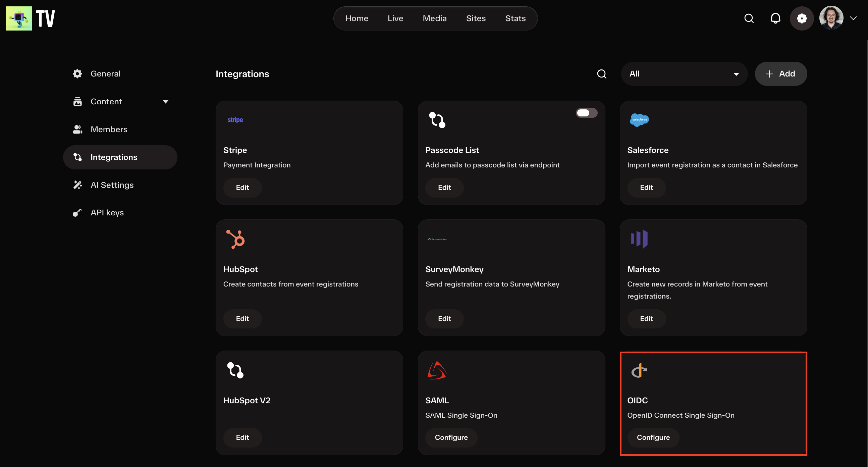
Task: Open AI Settings in the sidebar
Action: (x=120, y=185)
